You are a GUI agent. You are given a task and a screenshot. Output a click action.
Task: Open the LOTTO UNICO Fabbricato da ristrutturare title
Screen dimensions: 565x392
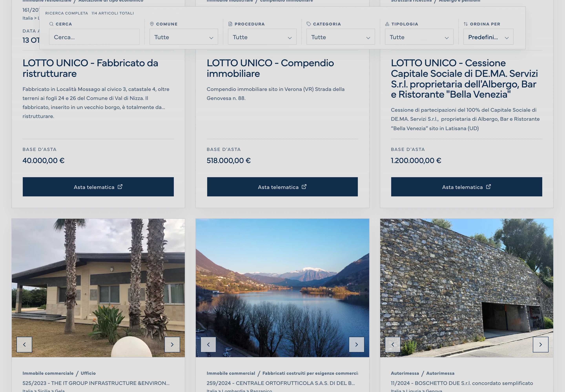point(90,68)
